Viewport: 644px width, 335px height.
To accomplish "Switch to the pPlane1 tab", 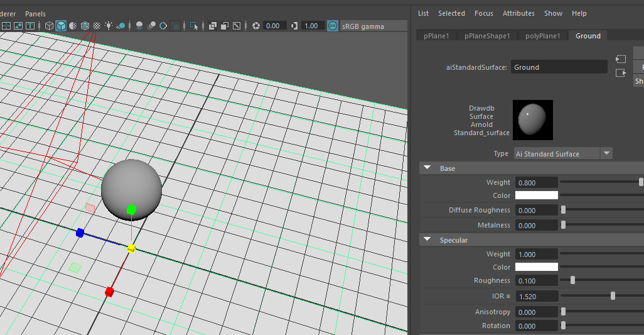I will [437, 36].
